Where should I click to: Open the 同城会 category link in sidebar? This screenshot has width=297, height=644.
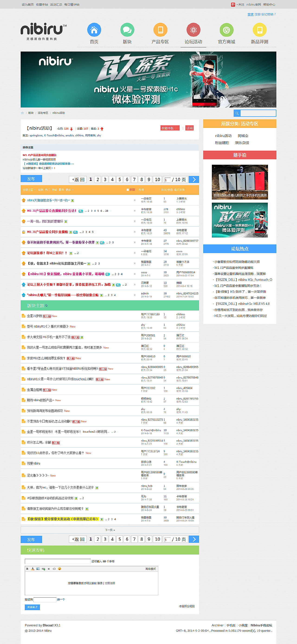click(x=243, y=136)
